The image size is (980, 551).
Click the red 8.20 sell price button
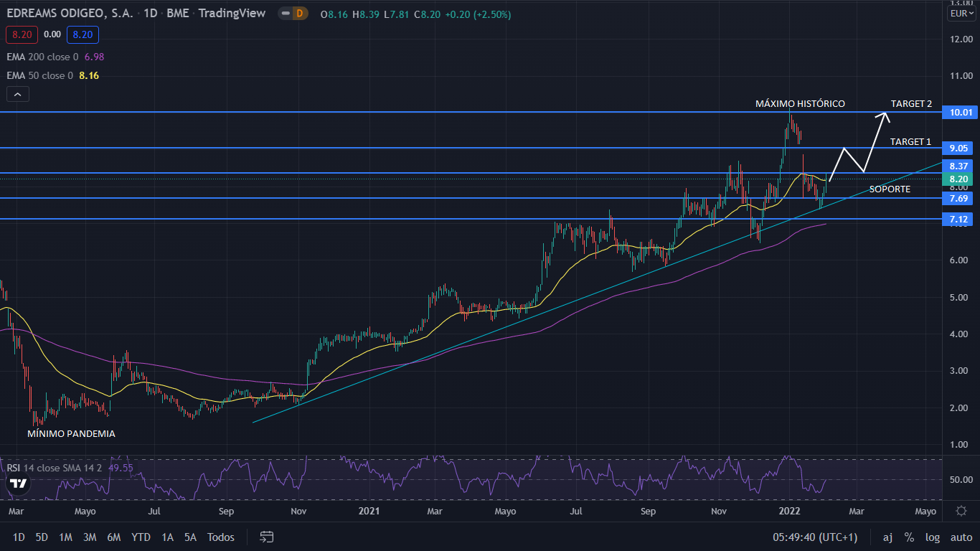[x=22, y=34]
